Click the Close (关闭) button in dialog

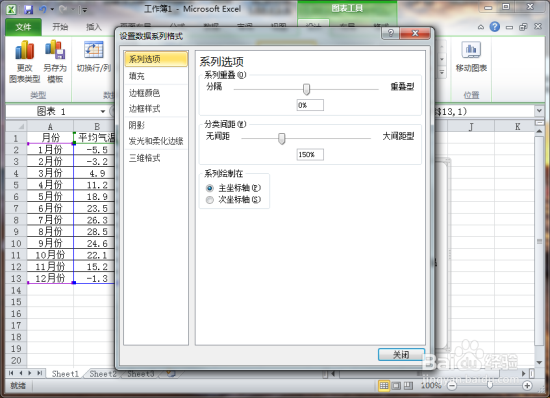pos(401,355)
